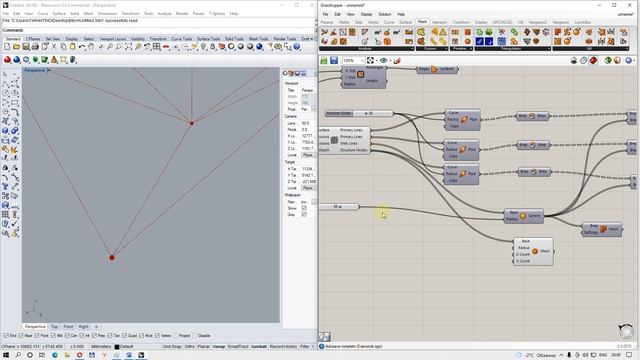Enable the Disable osnap checkbox
The height and width of the screenshot is (360, 640).
coord(195,336)
